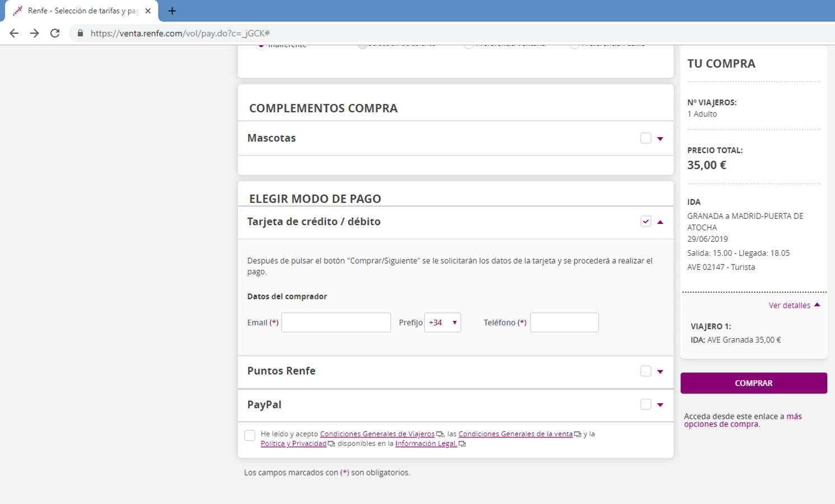Click the browser forward navigation arrow
Screen dimensions: 835x504
point(34,33)
